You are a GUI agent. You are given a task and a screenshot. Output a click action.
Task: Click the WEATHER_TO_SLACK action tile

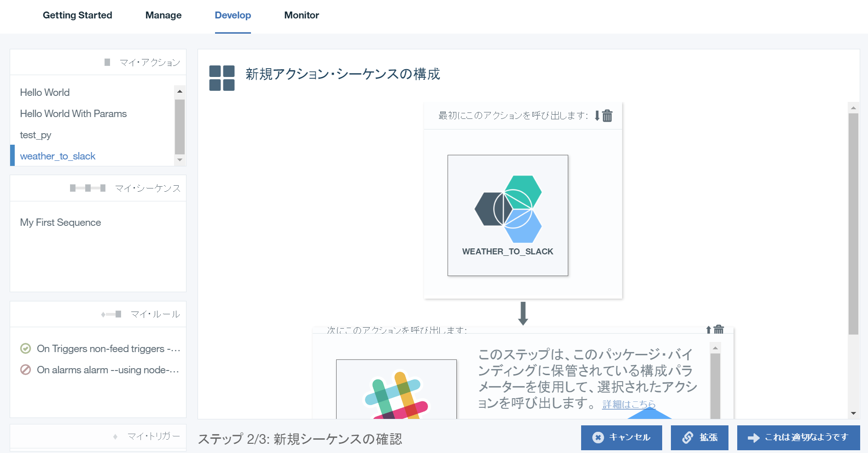(508, 215)
